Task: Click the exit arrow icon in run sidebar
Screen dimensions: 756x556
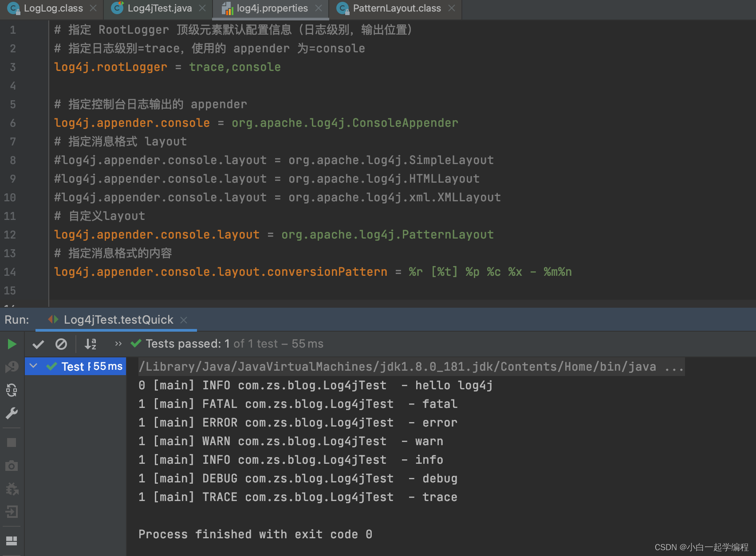Action: 12,512
